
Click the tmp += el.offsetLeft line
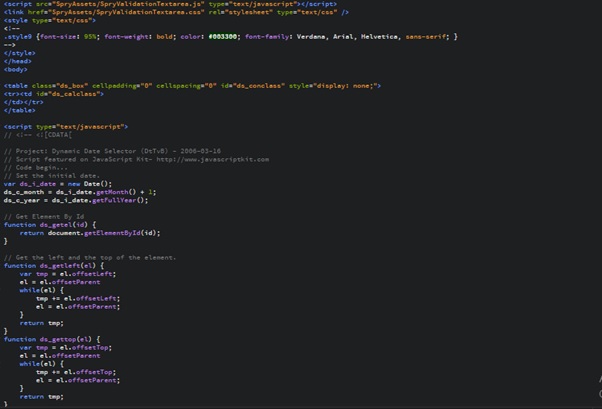click(78, 298)
